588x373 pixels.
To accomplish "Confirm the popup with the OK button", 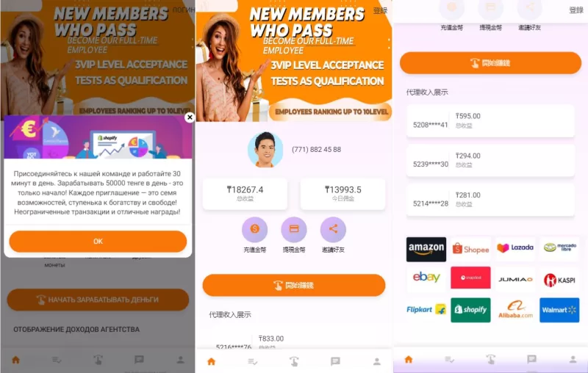I will 98,241.
